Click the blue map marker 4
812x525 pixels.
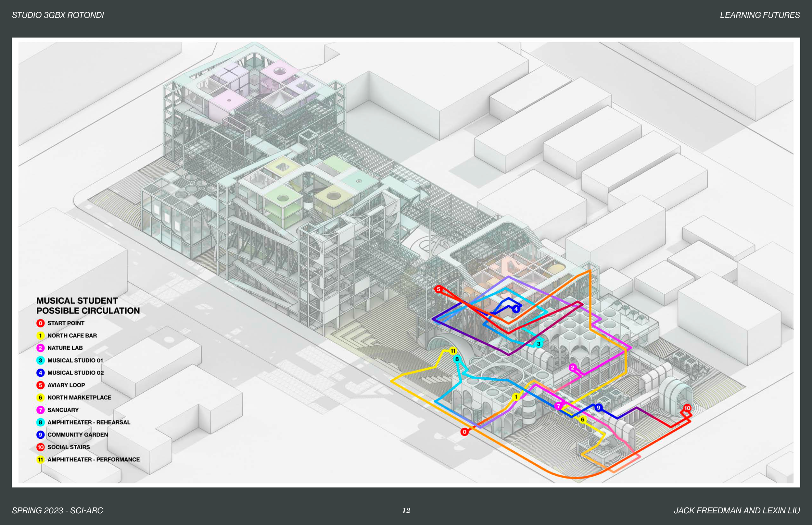click(516, 309)
